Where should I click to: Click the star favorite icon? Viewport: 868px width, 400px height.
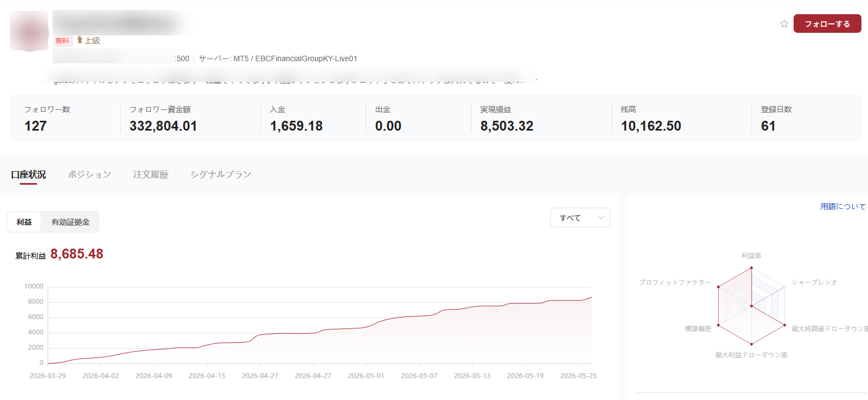click(784, 23)
